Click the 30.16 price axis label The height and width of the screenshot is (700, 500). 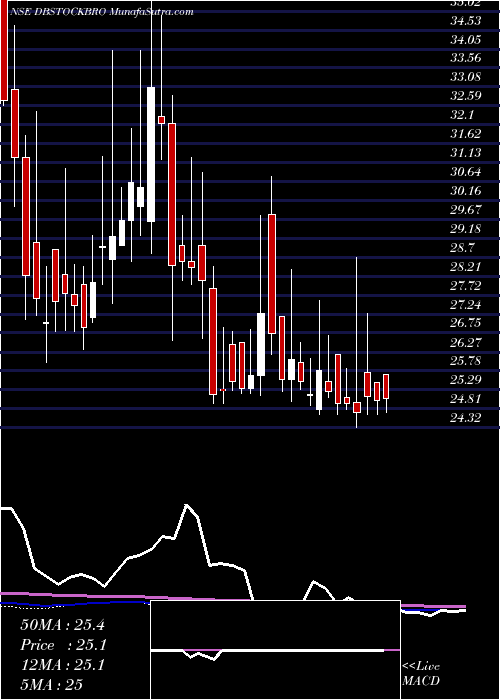click(466, 191)
